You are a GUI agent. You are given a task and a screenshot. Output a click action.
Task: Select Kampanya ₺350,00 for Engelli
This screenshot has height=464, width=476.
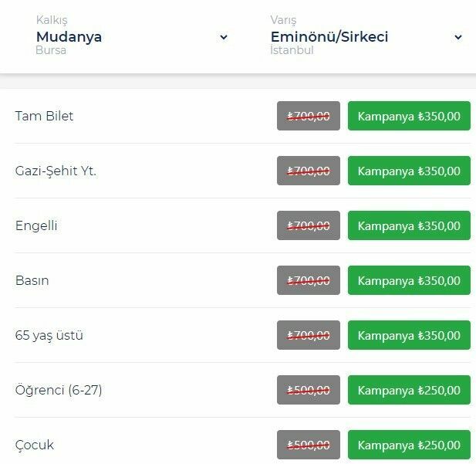point(409,226)
